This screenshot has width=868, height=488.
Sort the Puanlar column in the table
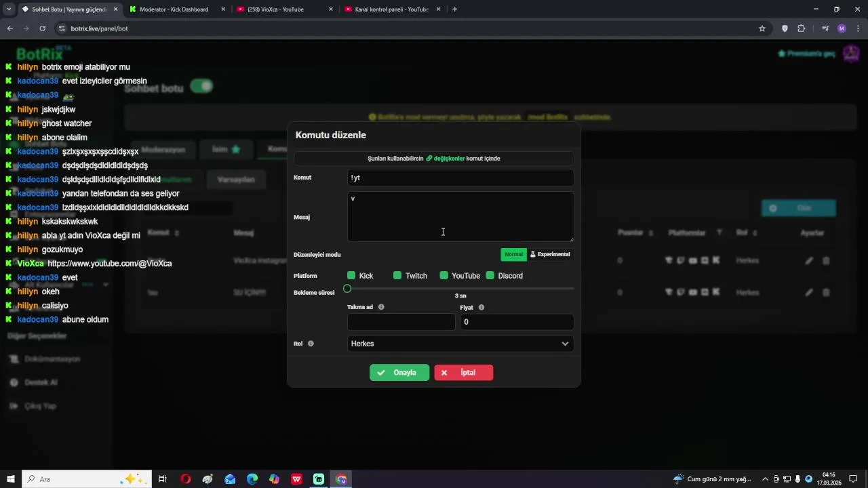651,233
